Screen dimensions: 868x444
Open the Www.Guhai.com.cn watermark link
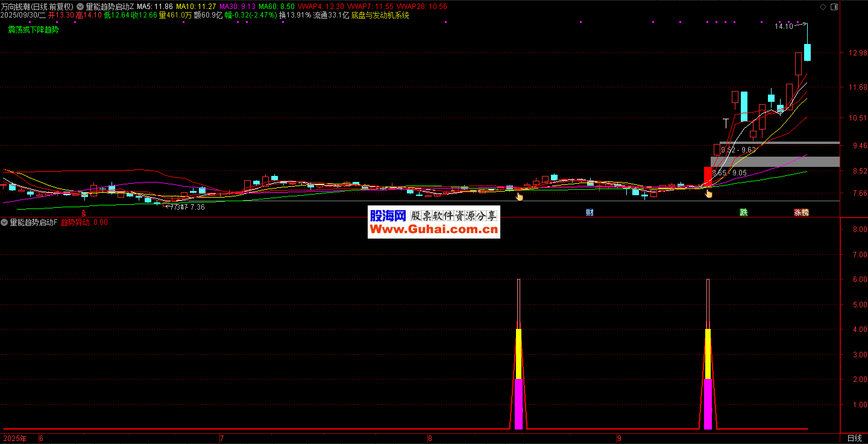(433, 230)
